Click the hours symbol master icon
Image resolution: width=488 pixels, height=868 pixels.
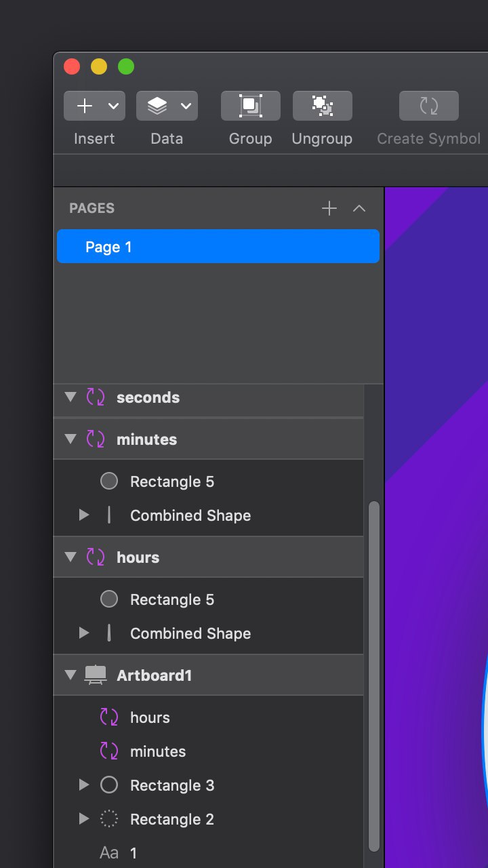click(96, 557)
